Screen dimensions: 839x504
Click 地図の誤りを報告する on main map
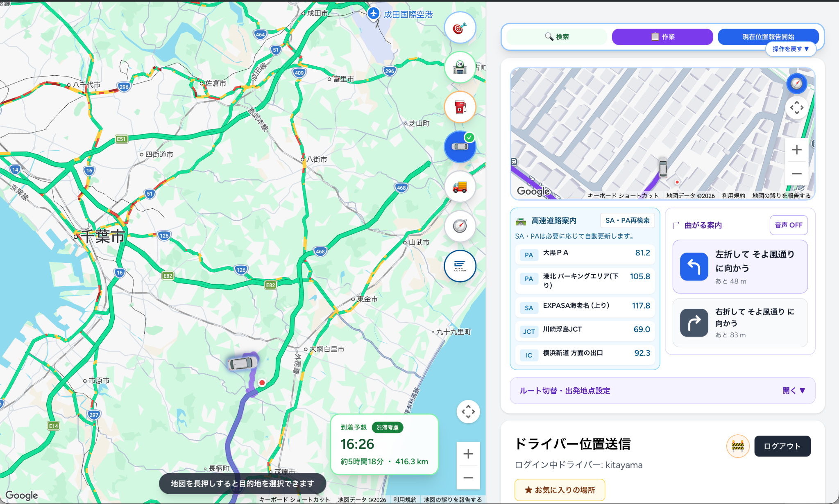point(453,499)
